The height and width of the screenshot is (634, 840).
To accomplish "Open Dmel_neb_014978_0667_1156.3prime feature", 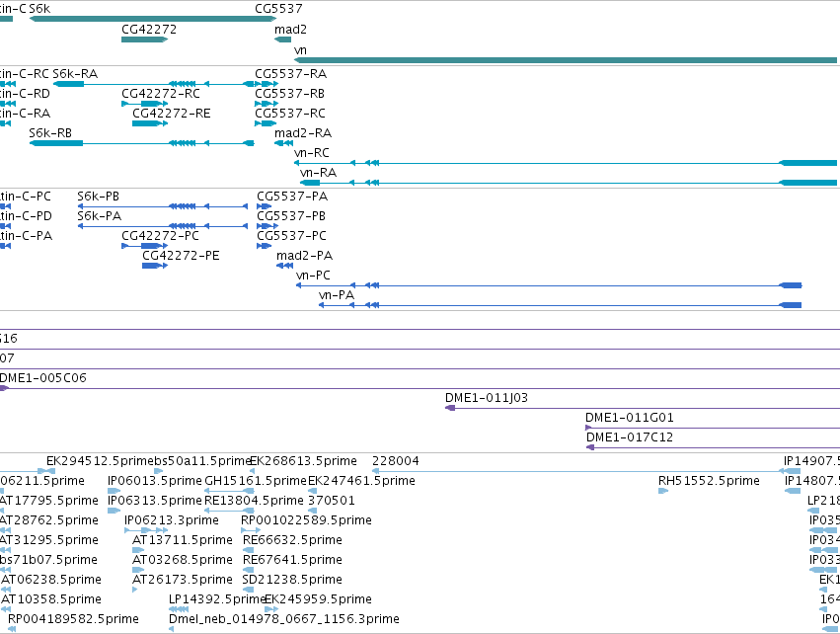I will [x=172, y=630].
